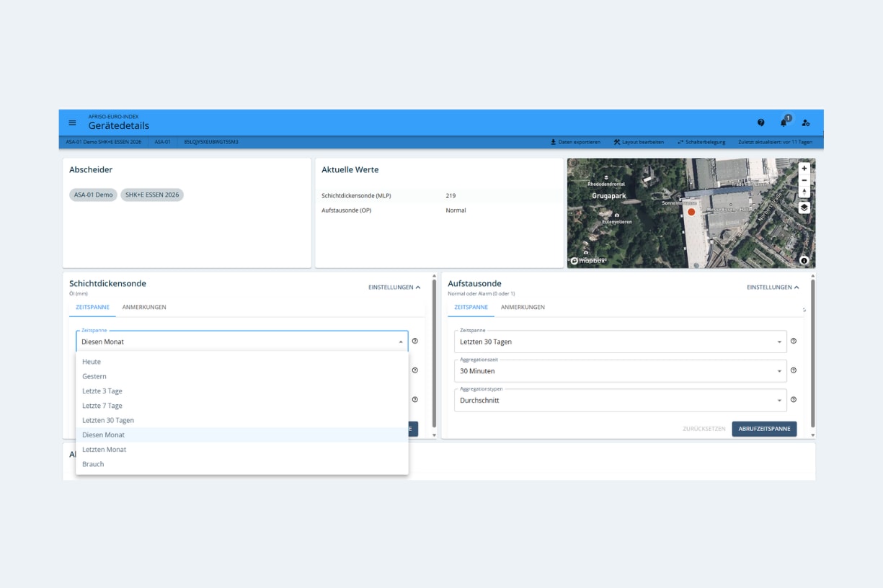Image resolution: width=883 pixels, height=588 pixels.
Task: Click Zurücksetzen in Aufstausonde panel
Action: click(x=704, y=429)
